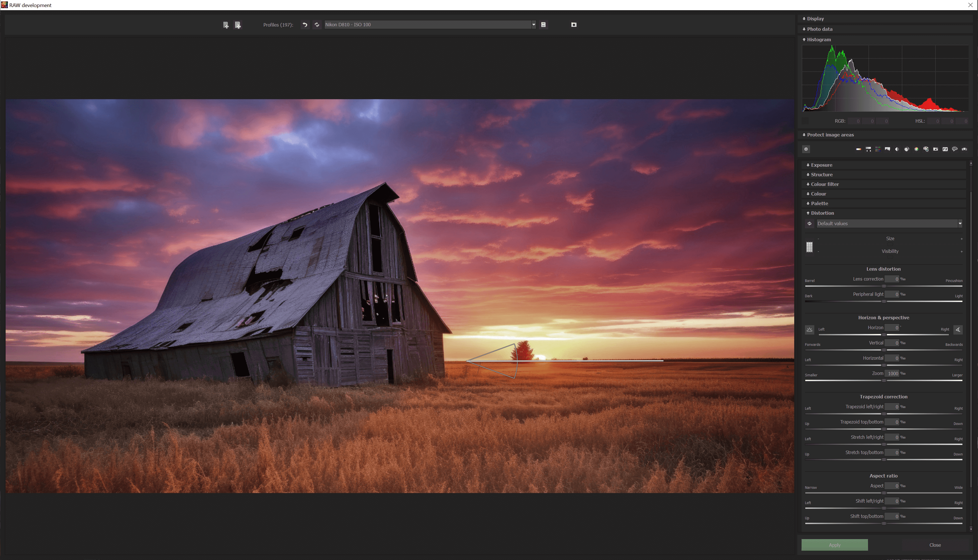Click the Lens correction slider handle

pyautogui.click(x=884, y=286)
